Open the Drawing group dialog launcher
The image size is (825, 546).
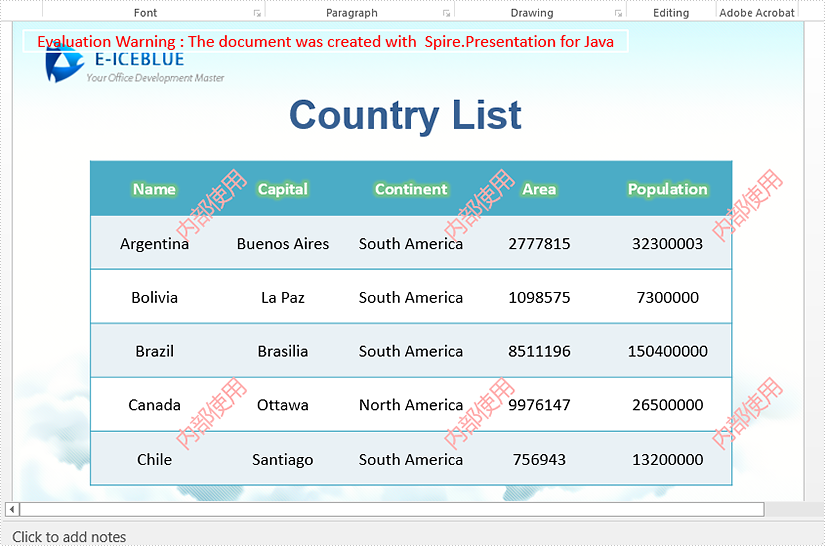[x=618, y=13]
